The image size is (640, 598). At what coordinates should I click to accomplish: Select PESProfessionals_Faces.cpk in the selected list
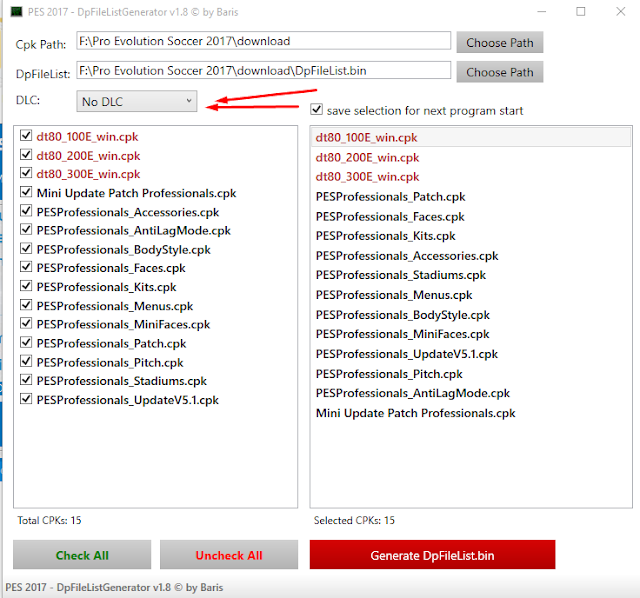pos(471,216)
